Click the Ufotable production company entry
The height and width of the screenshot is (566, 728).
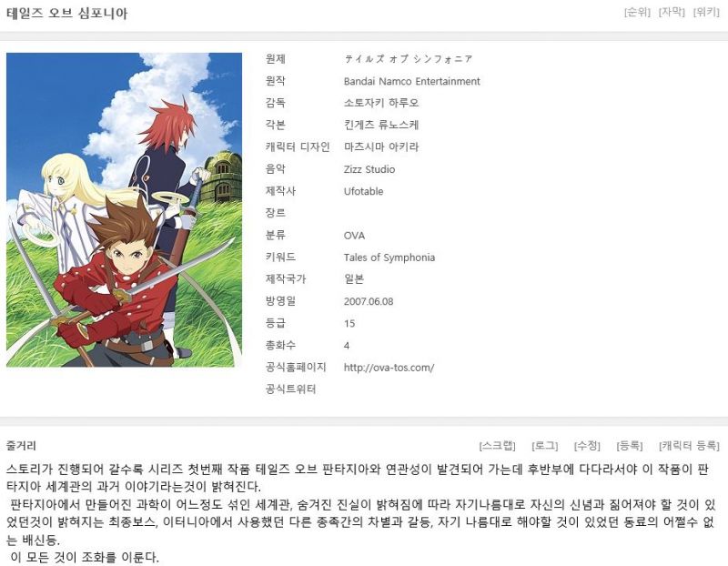click(363, 191)
